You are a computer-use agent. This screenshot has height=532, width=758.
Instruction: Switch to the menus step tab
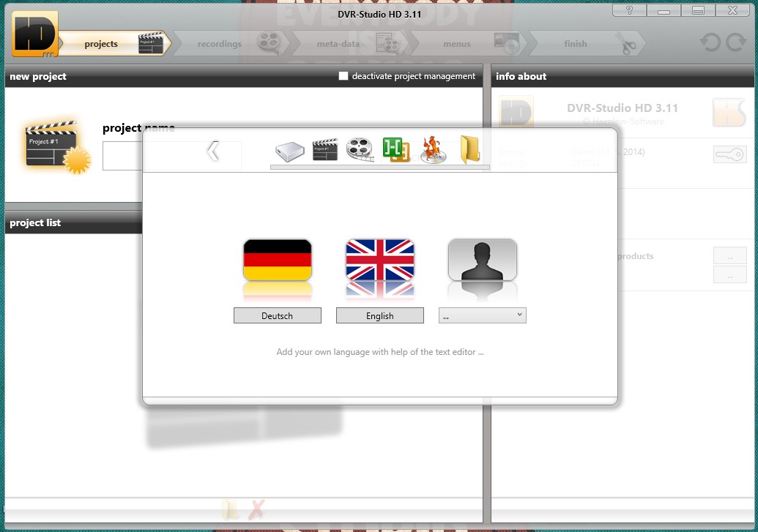click(468, 43)
